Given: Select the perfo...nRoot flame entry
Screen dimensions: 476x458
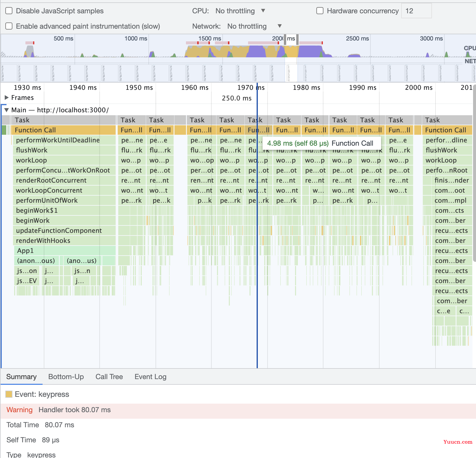Looking at the screenshot, I should (x=447, y=170).
